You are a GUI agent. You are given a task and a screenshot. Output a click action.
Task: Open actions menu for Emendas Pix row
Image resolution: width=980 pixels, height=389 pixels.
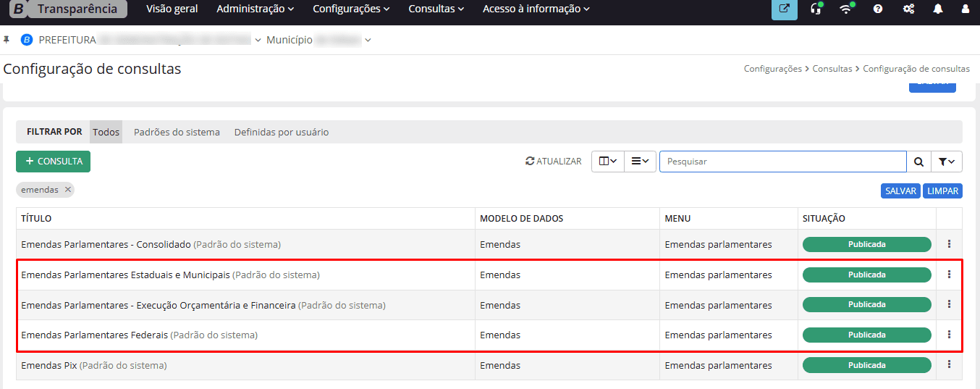coord(949,365)
